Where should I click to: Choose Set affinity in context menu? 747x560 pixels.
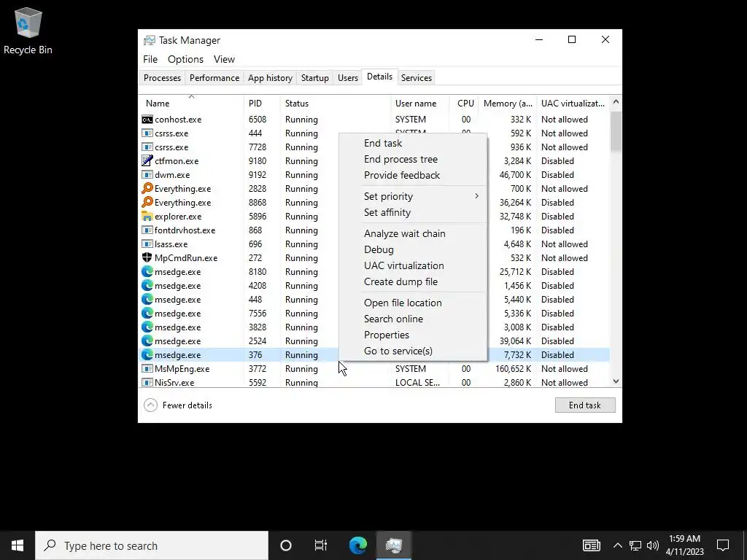point(413,212)
